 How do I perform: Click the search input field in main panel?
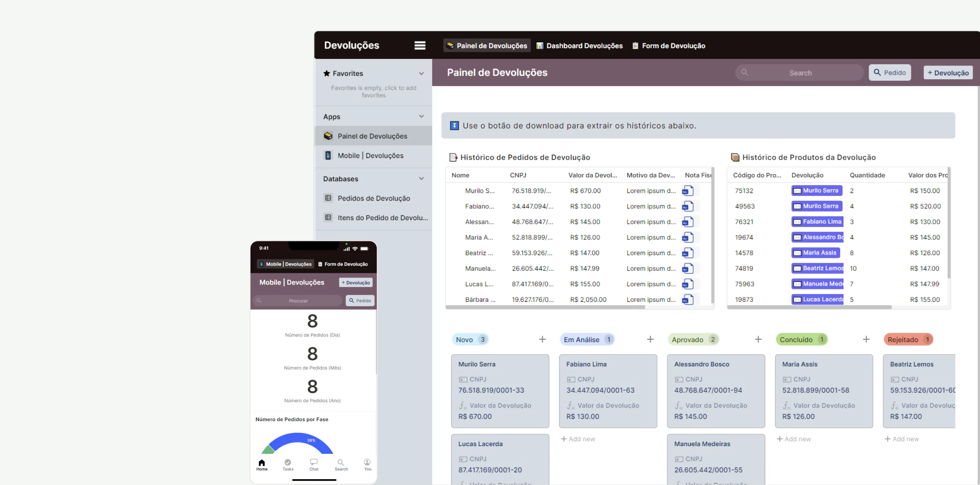coord(800,72)
